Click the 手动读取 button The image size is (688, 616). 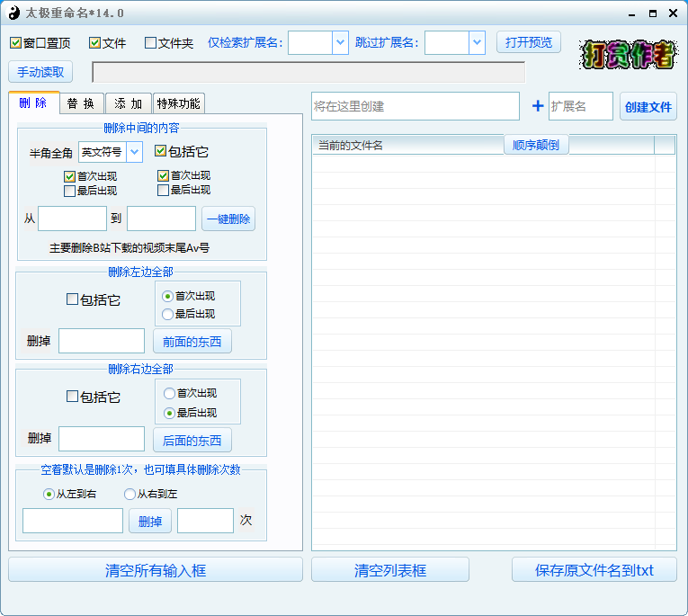pos(40,72)
